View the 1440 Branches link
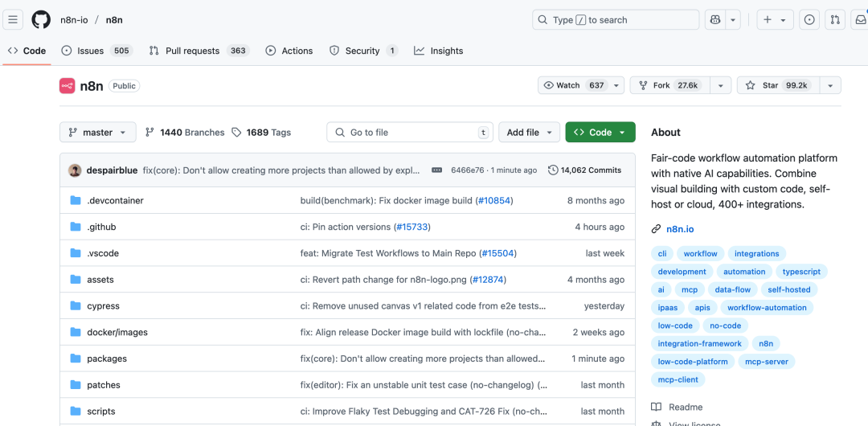Viewport: 868px width, 426px height. pyautogui.click(x=185, y=133)
